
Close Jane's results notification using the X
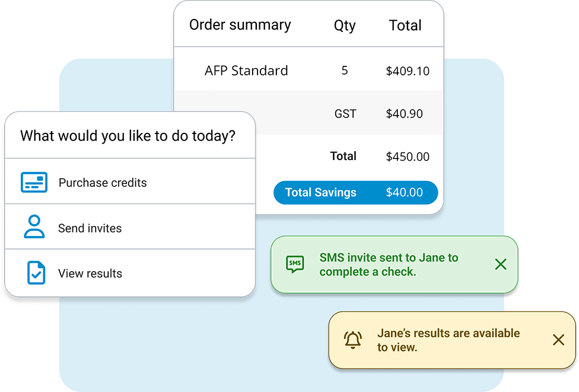[558, 339]
